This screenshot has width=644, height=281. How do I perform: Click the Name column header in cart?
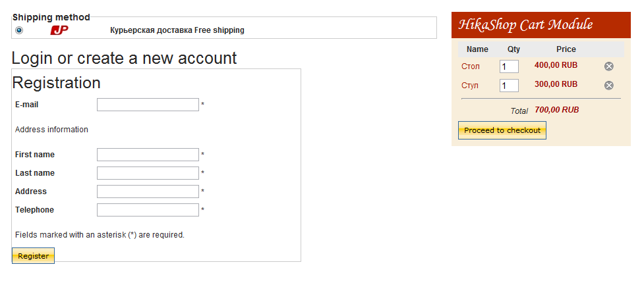pos(477,49)
